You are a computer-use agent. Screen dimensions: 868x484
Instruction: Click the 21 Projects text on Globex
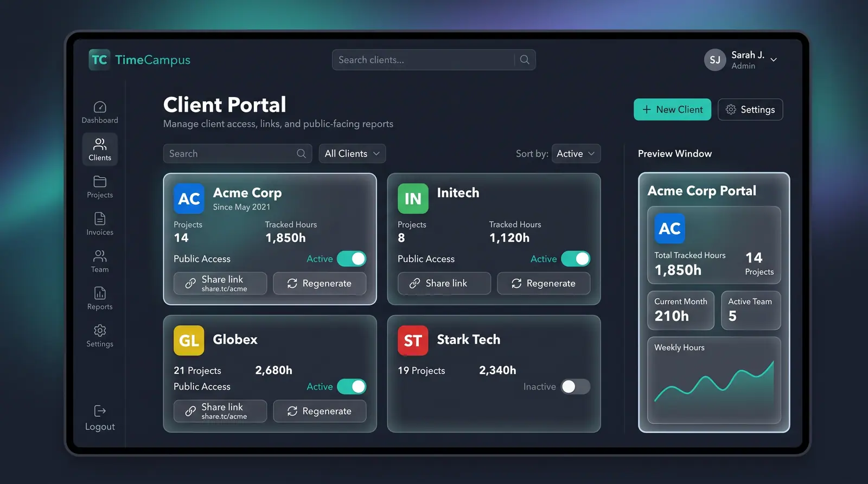(197, 371)
